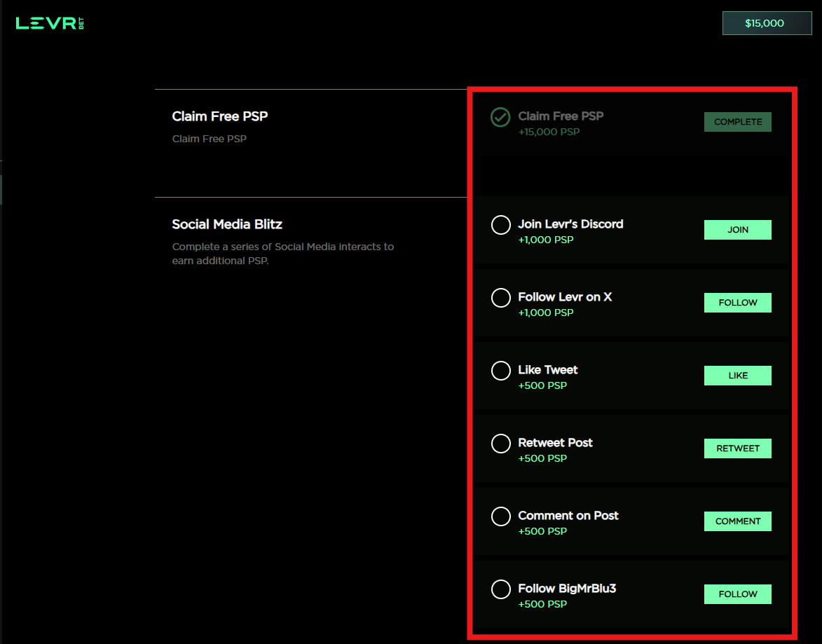Click FOLLOW button in the Follow BigMrBlu3 row

[737, 594]
